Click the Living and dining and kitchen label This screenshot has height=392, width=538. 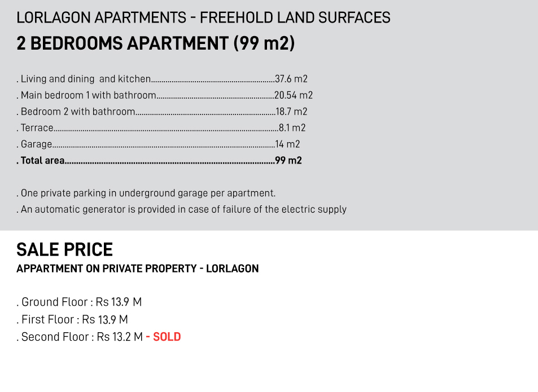click(x=86, y=79)
